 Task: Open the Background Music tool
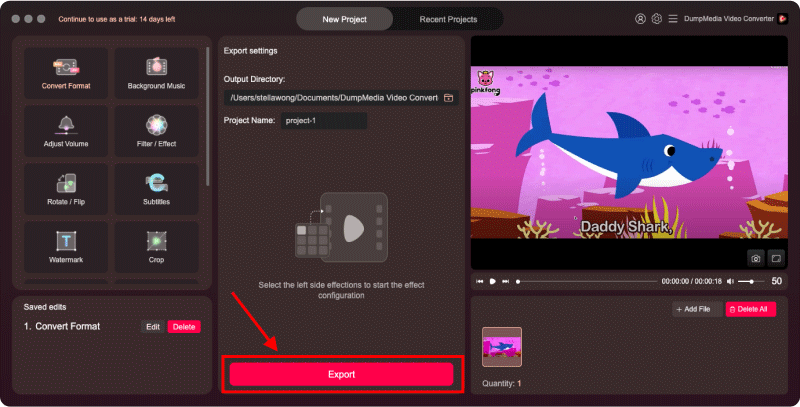point(156,73)
